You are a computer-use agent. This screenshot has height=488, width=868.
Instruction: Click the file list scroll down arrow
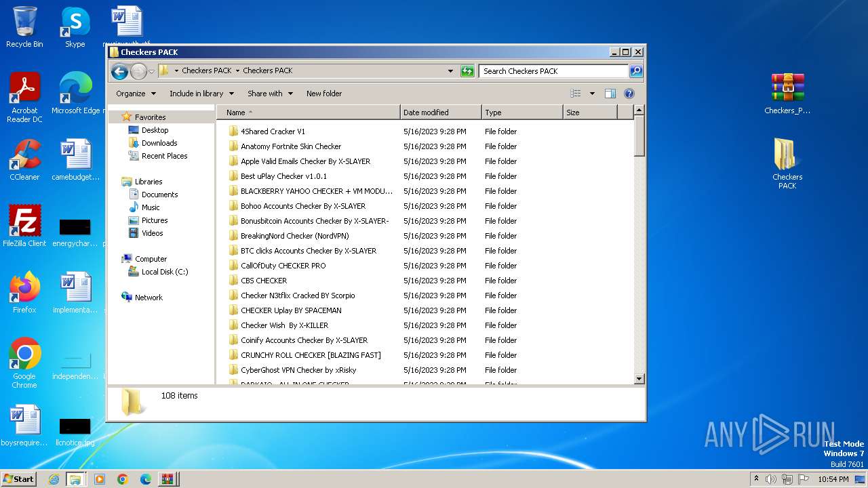tap(639, 379)
